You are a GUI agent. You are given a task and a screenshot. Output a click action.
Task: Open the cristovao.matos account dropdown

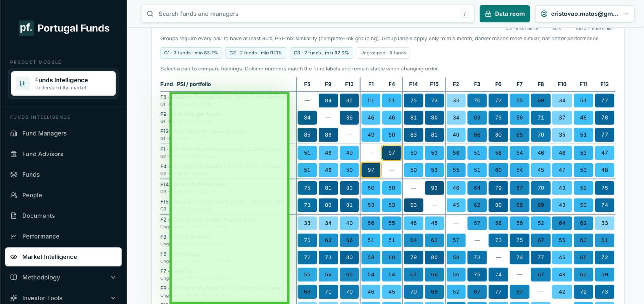585,14
